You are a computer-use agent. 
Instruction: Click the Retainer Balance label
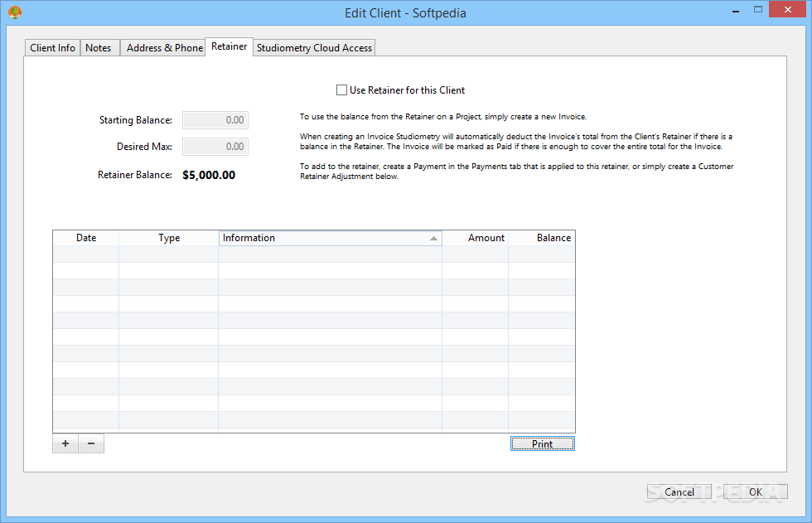point(135,175)
